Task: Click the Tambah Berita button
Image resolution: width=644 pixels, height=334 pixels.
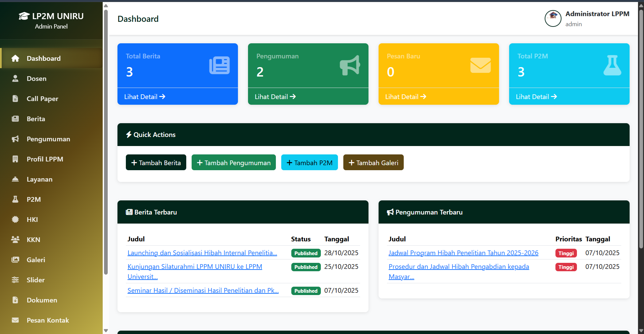Action: tap(156, 162)
